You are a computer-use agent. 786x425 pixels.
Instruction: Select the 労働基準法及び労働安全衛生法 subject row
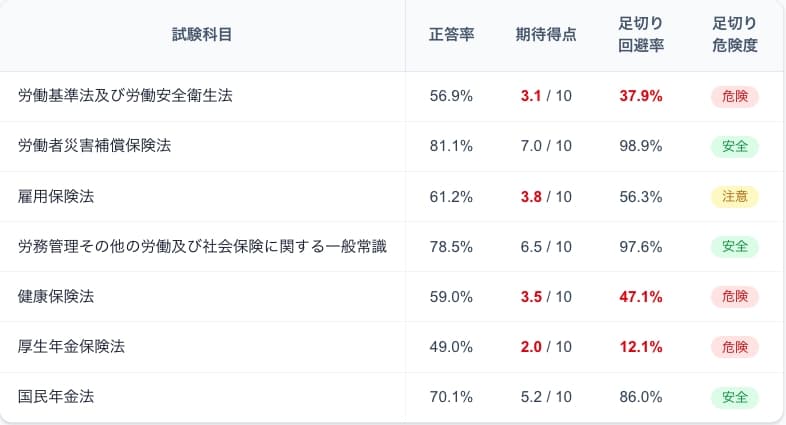click(x=126, y=96)
